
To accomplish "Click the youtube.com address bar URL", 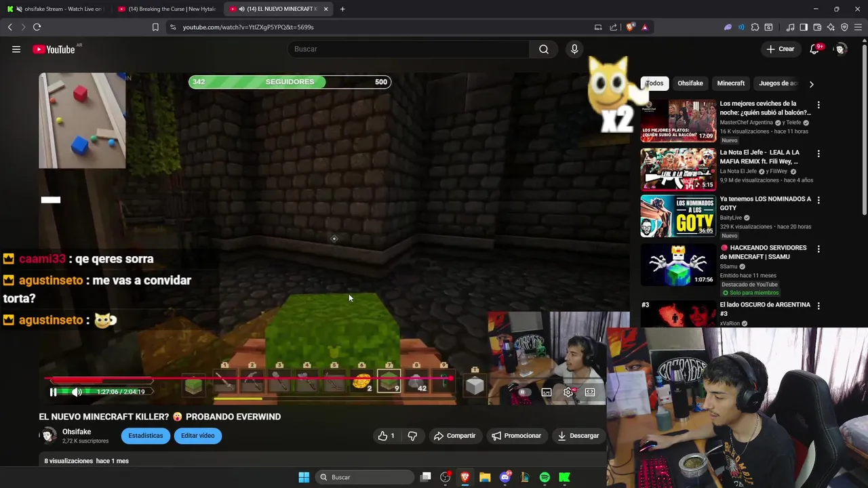I will pyautogui.click(x=248, y=27).
